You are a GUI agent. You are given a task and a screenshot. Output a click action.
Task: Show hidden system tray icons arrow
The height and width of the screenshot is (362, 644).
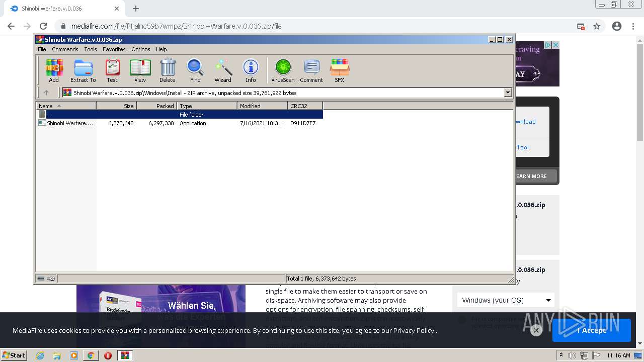[x=561, y=355]
